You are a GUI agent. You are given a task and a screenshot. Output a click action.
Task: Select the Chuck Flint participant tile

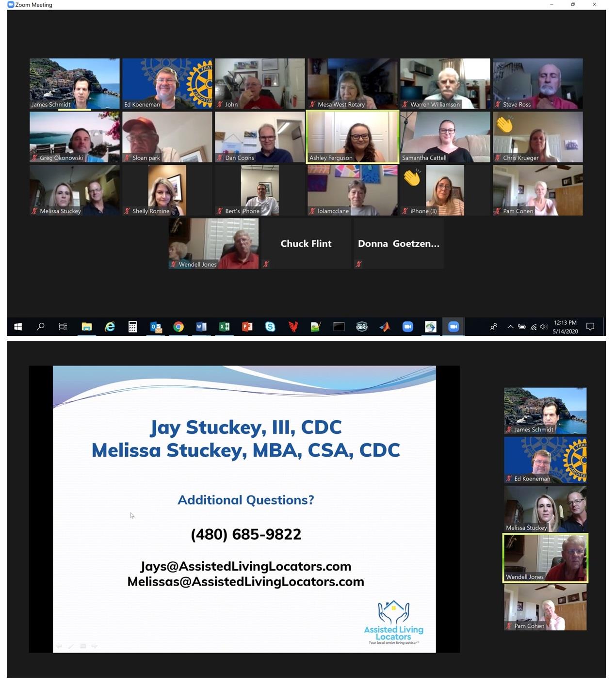pos(306,243)
